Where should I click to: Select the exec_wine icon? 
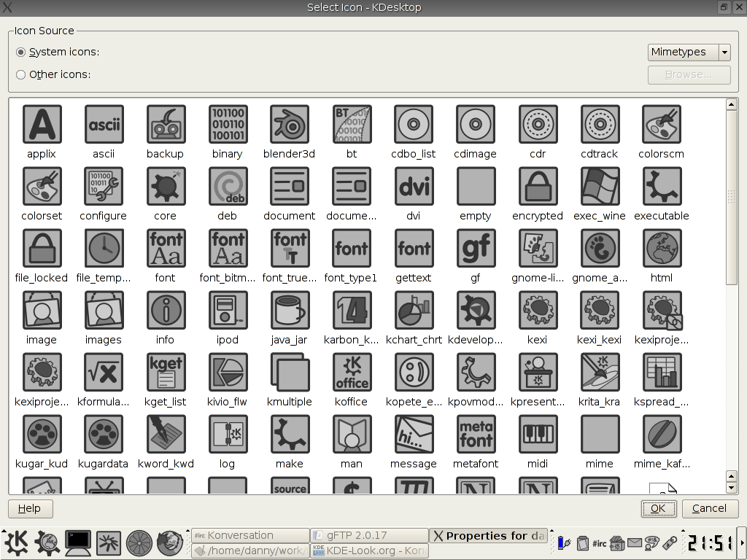tap(600, 186)
